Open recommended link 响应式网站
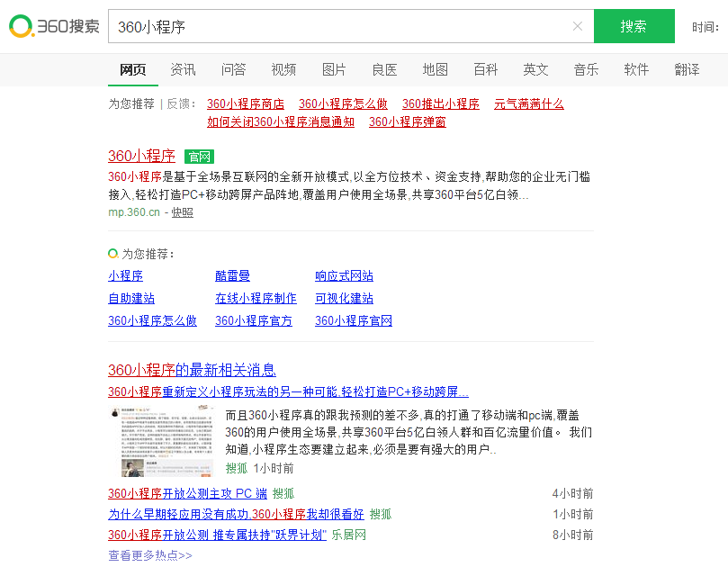This screenshot has height=567, width=728. (344, 275)
